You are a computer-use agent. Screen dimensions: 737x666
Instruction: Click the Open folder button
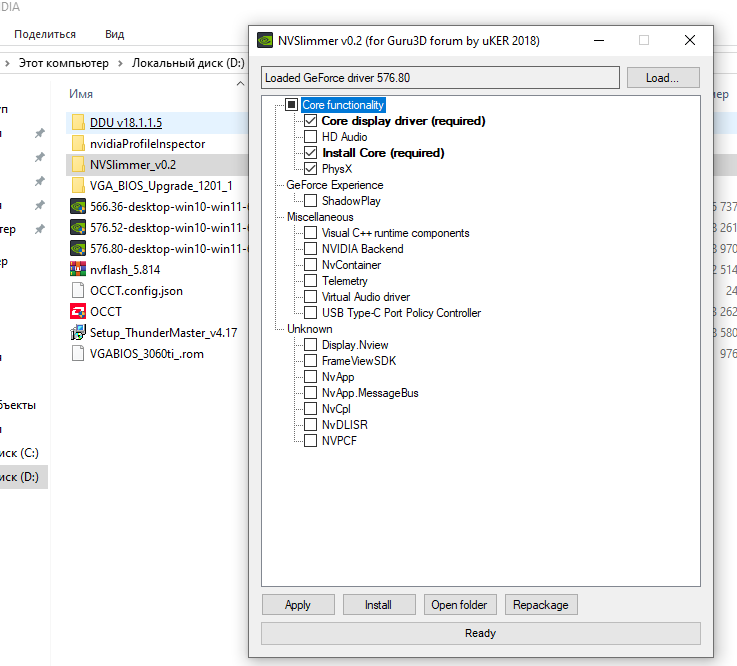click(460, 605)
